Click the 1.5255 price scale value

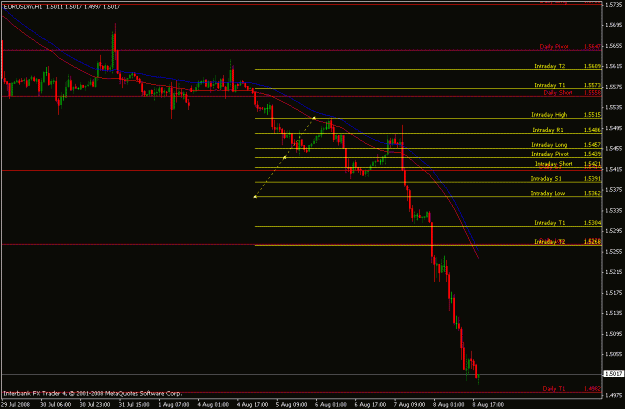613,252
